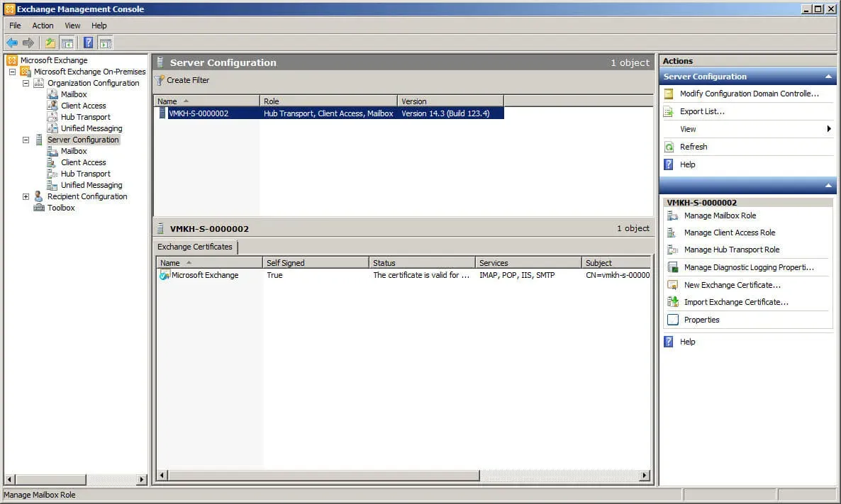Click the Import Exchange Certificate icon
This screenshot has height=504, width=841.
pos(672,303)
